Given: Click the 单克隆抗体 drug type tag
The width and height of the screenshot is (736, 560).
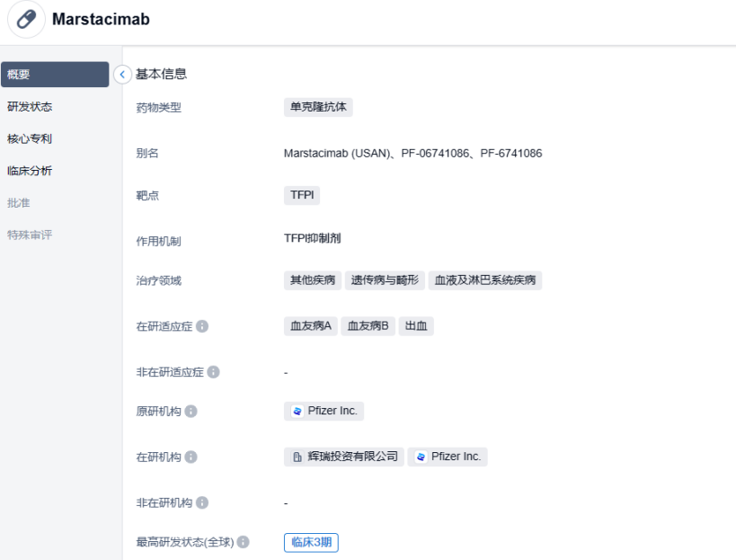Looking at the screenshot, I should pos(318,107).
